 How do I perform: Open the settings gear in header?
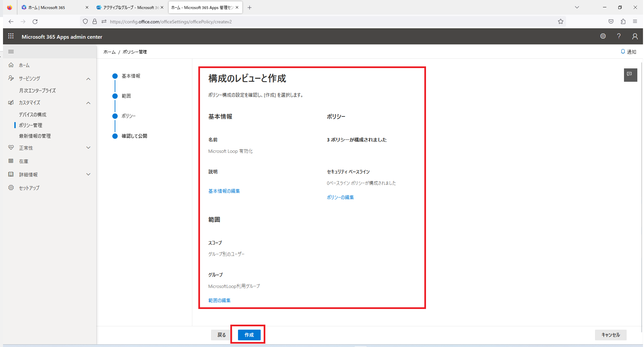[x=603, y=36]
